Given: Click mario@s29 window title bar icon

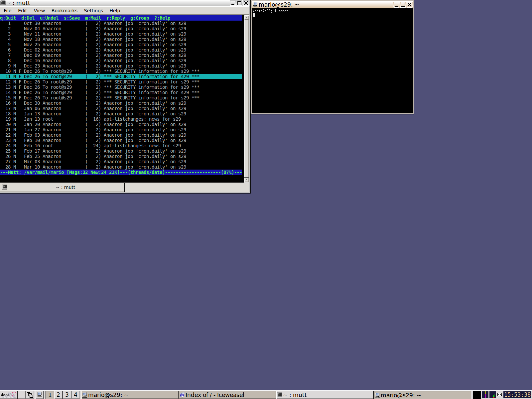Looking at the screenshot, I should tap(255, 4).
